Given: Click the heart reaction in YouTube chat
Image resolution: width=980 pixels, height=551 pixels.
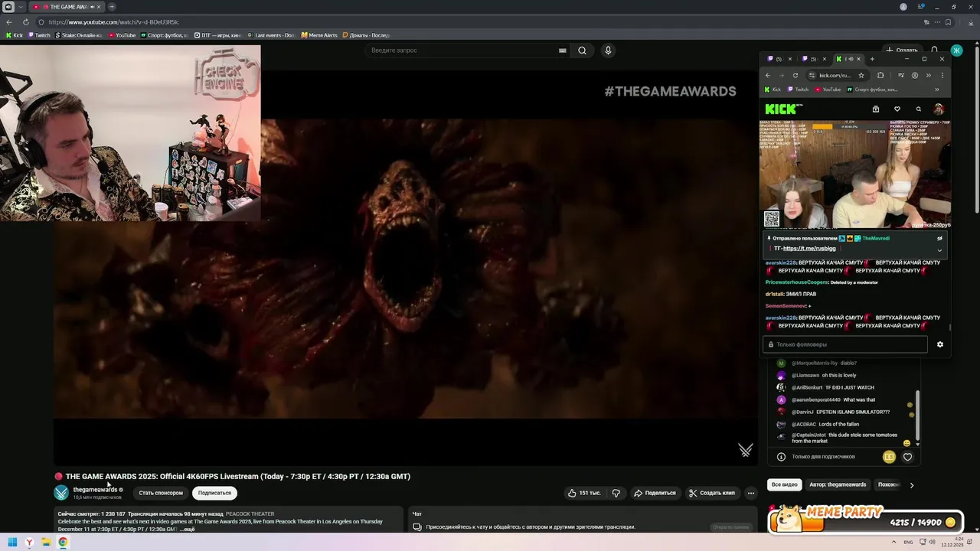Looking at the screenshot, I should [907, 457].
